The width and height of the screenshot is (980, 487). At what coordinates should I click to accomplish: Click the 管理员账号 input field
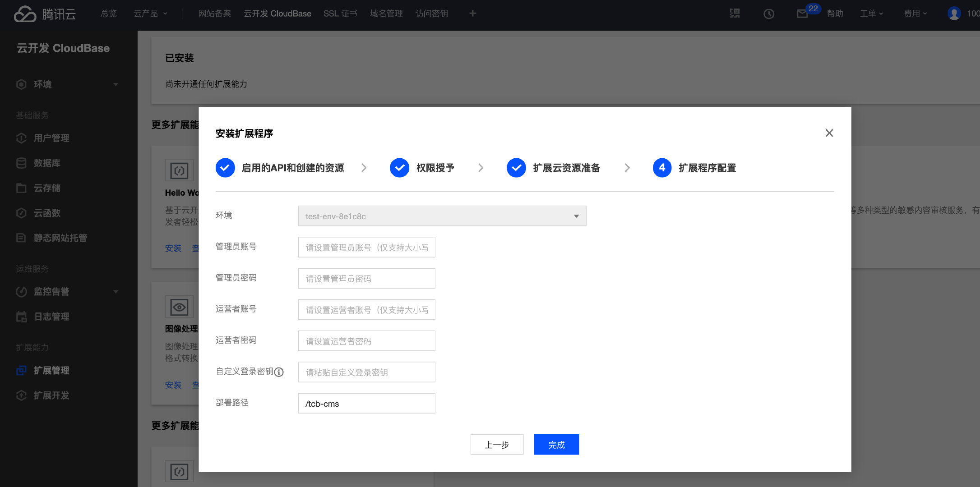click(366, 247)
